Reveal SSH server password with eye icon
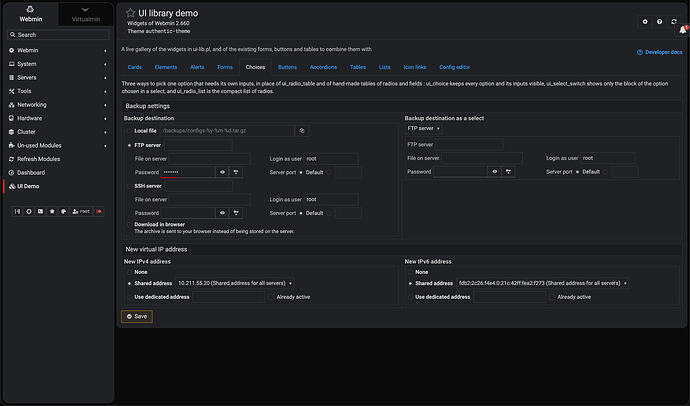Screen dimensions: 690x406 [222, 213]
